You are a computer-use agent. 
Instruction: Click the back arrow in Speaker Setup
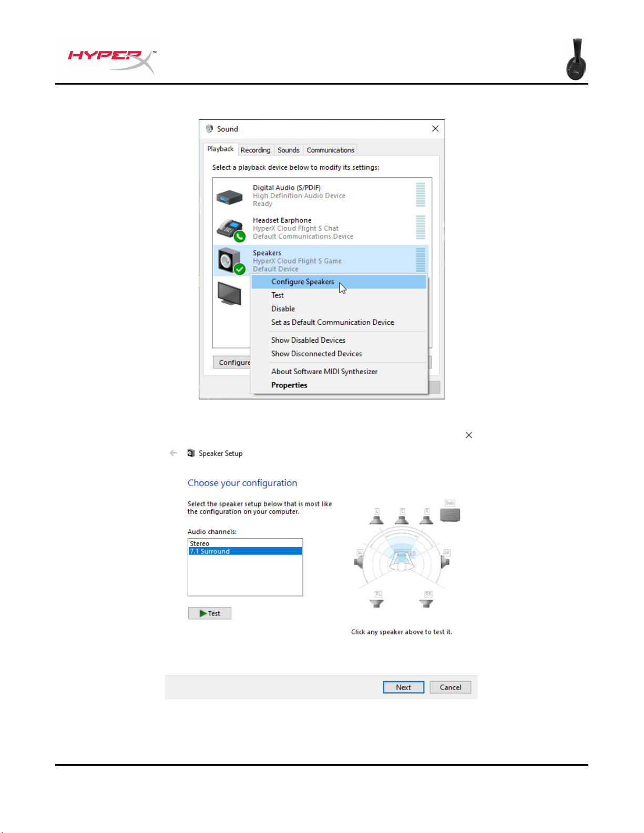pos(173,453)
